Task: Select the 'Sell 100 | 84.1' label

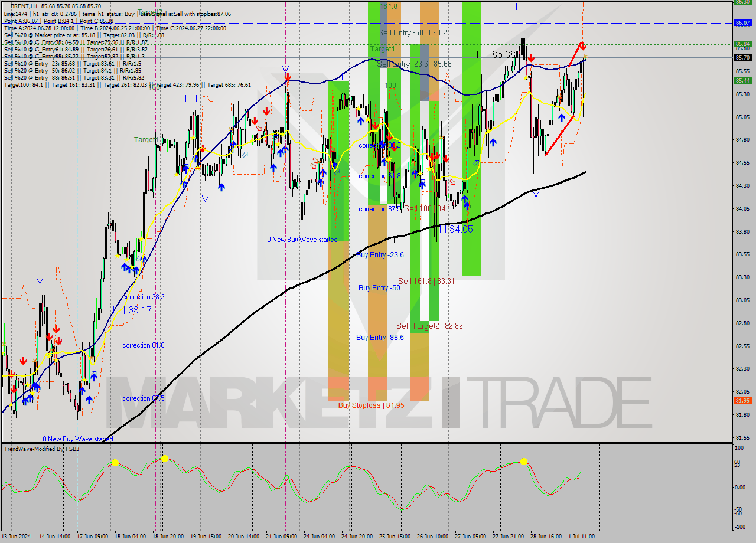Action: tap(427, 208)
